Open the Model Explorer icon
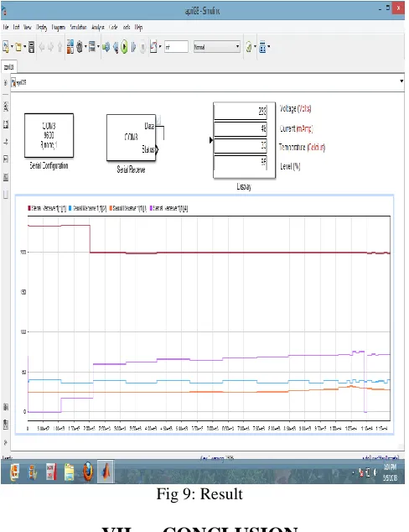Viewport: 409px width, 532px height. (x=92, y=47)
